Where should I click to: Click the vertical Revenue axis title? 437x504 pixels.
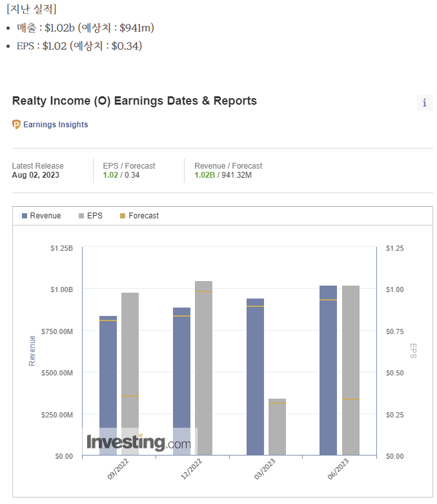coord(32,351)
